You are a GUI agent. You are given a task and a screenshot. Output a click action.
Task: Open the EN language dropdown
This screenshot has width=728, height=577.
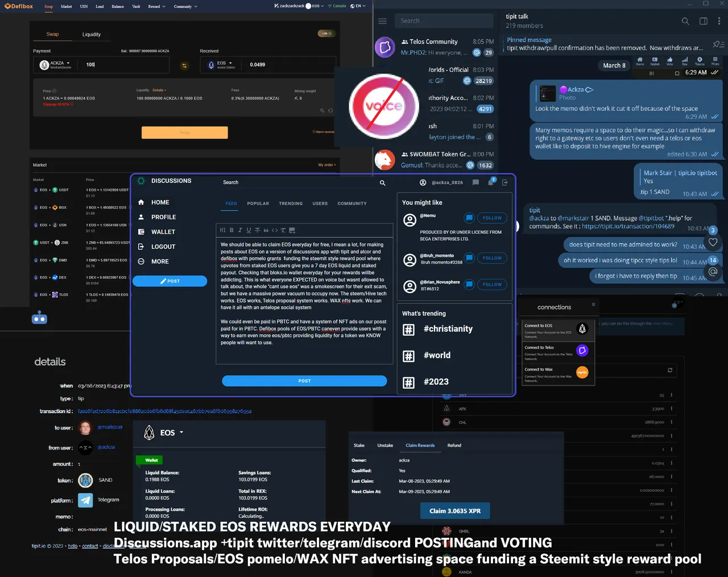358,6
